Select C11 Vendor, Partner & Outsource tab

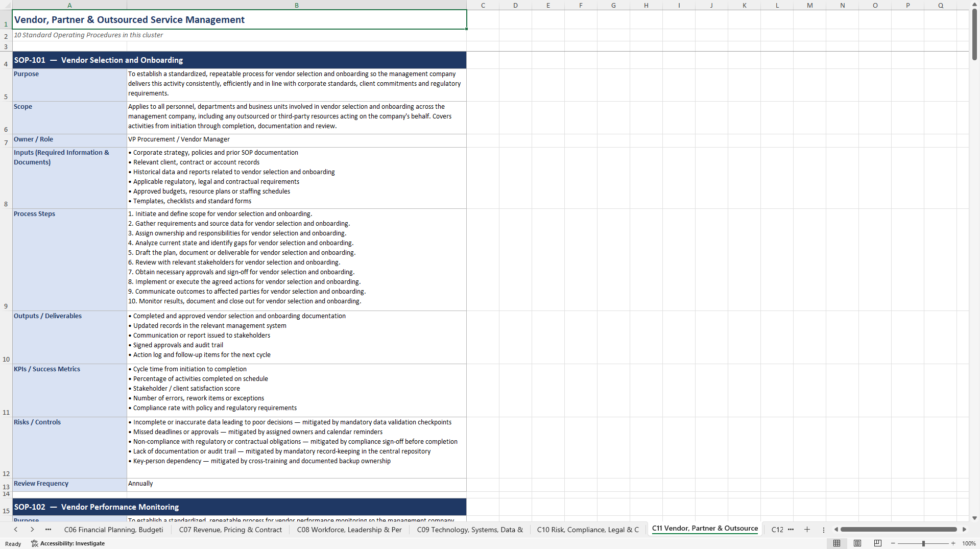point(705,529)
